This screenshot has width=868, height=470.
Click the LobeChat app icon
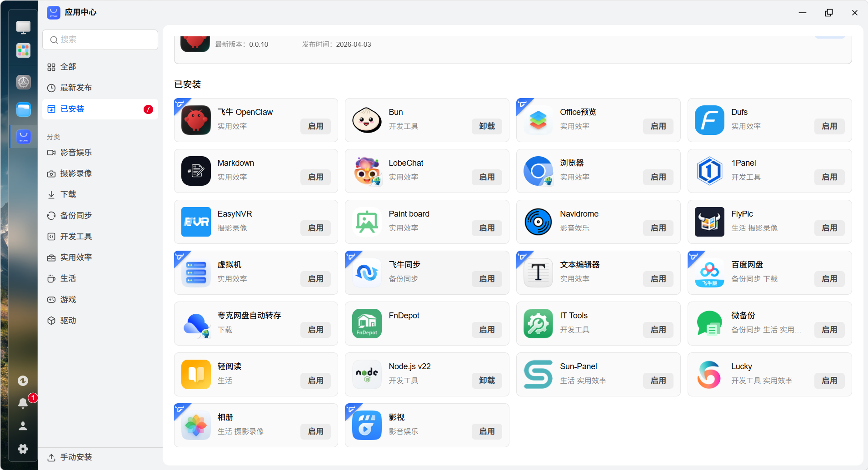click(x=367, y=171)
